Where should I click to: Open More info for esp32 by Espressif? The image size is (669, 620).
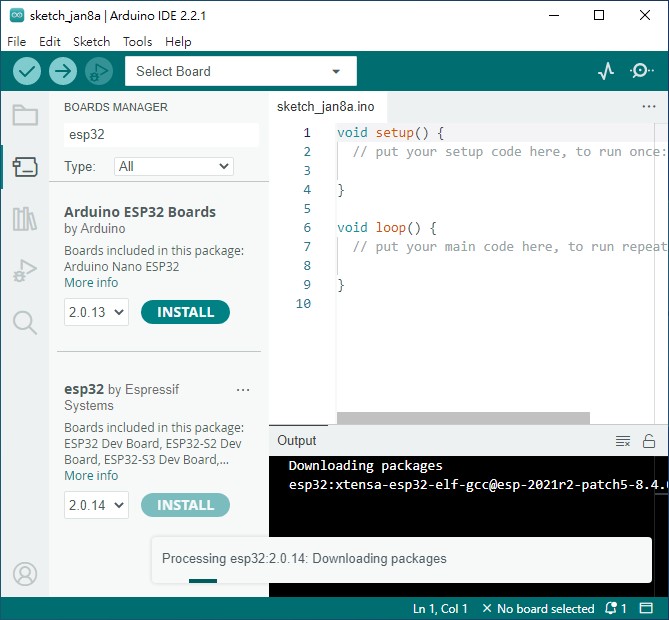coord(91,475)
